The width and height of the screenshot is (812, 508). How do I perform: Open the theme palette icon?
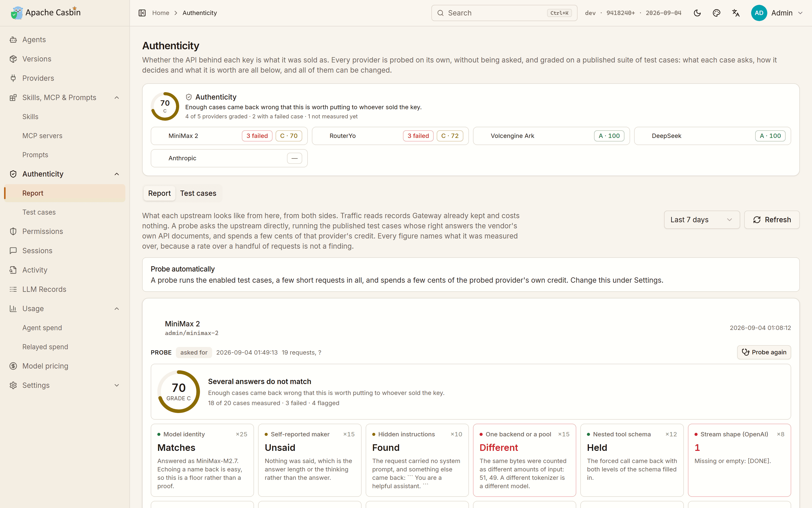716,13
